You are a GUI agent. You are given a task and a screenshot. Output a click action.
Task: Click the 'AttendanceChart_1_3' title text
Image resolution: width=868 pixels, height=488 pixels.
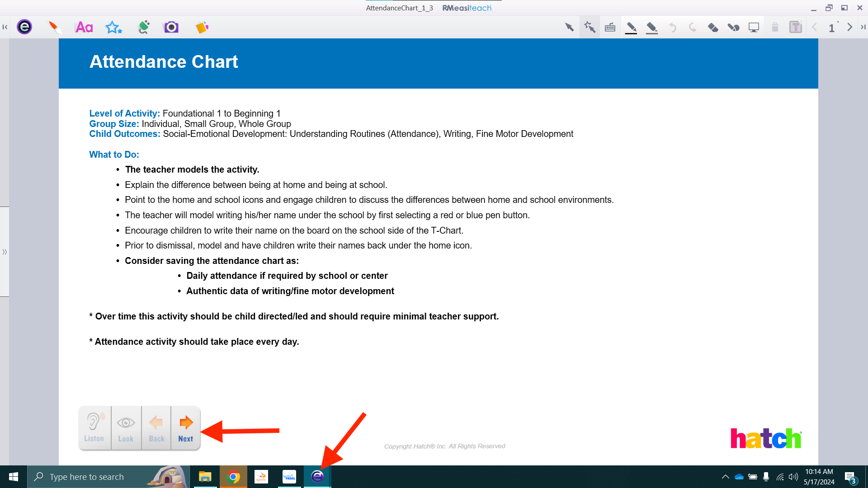click(400, 8)
